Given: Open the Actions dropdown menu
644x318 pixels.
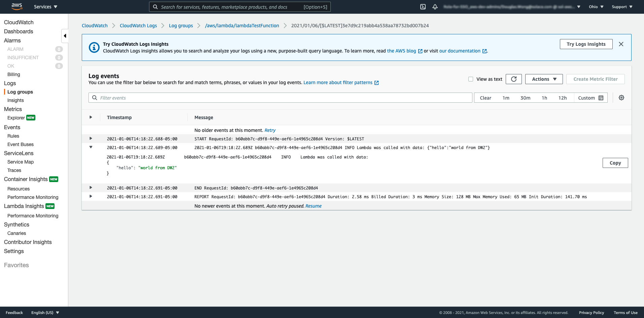Looking at the screenshot, I should tap(544, 79).
